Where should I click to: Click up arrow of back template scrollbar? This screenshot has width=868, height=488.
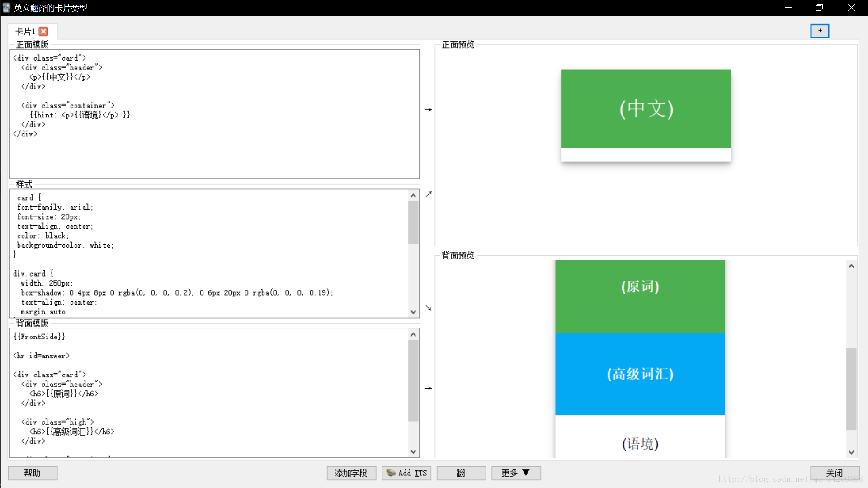click(x=413, y=334)
